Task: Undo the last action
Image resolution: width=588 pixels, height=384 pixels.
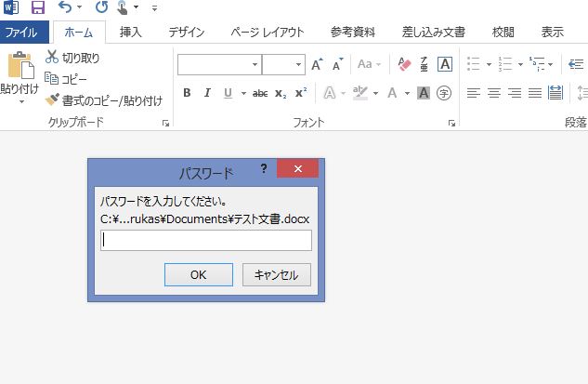Action: click(x=65, y=7)
